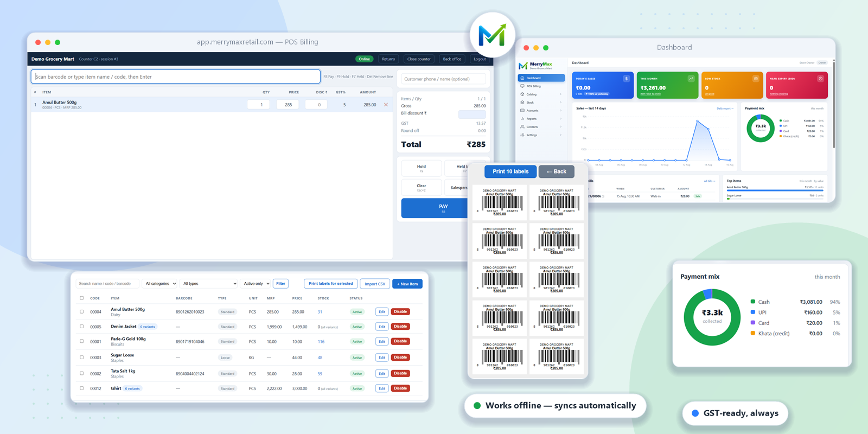Click the Customer phone / name field
The image size is (868, 434).
444,79
